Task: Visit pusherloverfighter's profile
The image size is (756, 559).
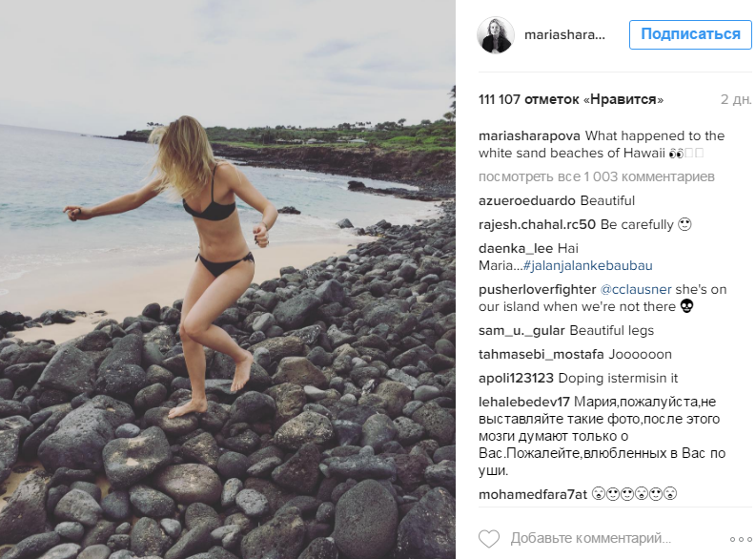Action: [x=536, y=289]
